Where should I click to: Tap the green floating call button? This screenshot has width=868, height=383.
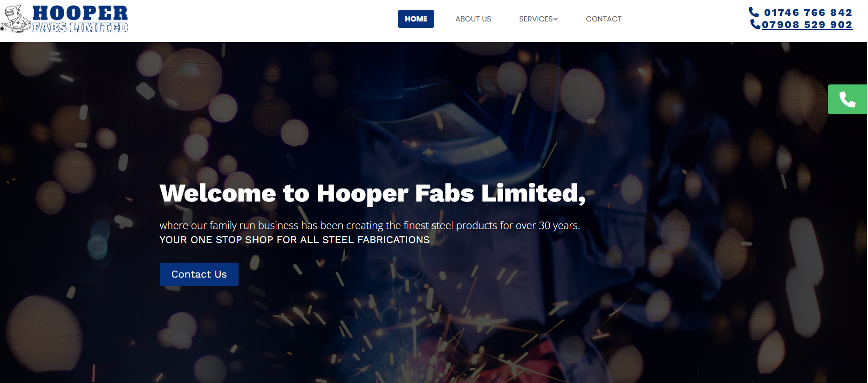tap(847, 99)
